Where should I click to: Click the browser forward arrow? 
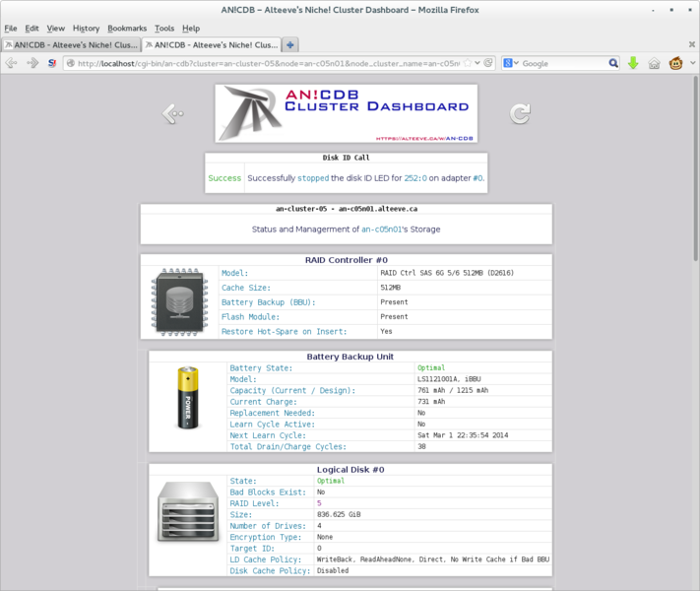32,63
